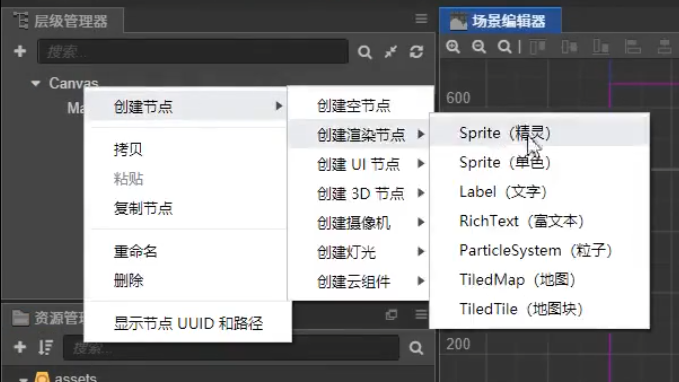Viewport: 679px width, 382px height.
Task: Click the assets panel popout icon
Action: click(391, 314)
